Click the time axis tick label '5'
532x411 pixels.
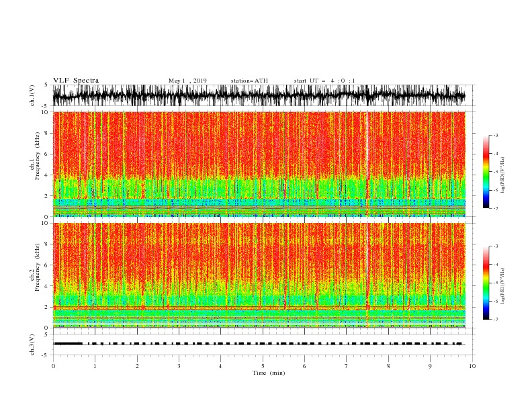click(263, 366)
